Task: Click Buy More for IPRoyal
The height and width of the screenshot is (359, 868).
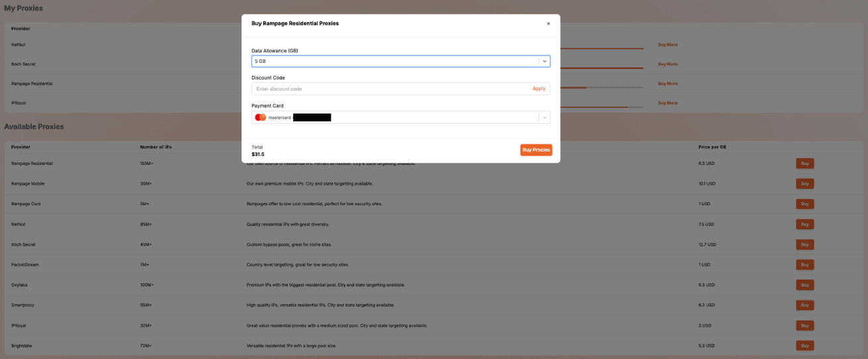Action: (668, 103)
